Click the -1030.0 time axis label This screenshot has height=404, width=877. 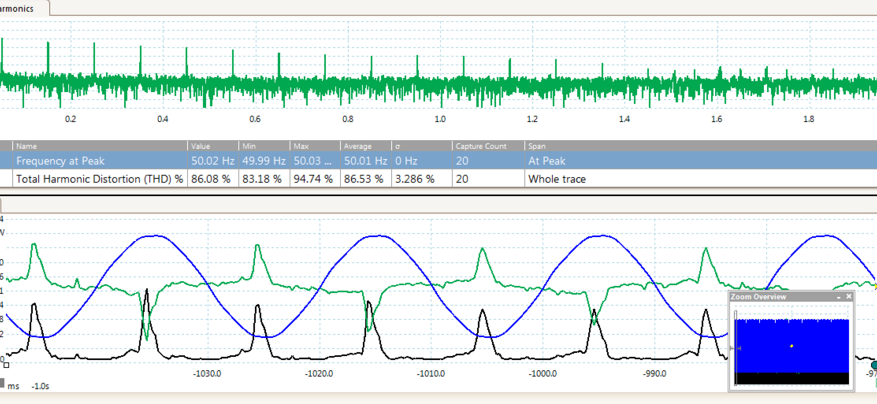(207, 374)
